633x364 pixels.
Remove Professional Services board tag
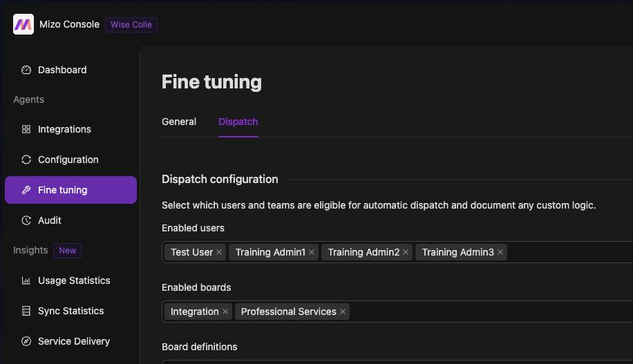tap(343, 312)
